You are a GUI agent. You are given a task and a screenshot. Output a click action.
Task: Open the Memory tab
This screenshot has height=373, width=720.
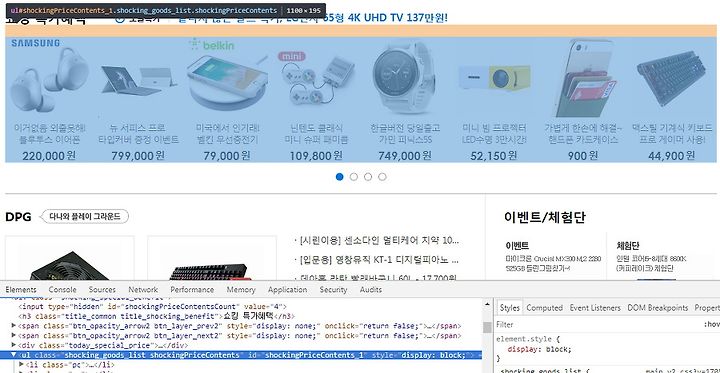[241, 289]
